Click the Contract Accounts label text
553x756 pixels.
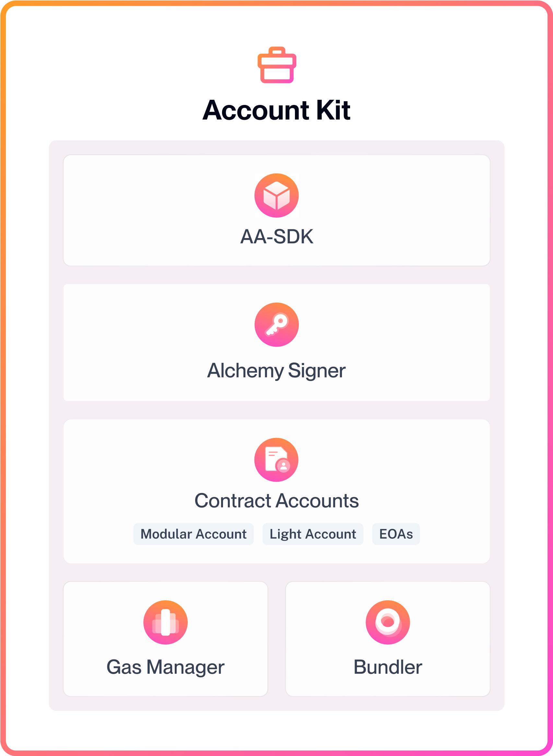(x=276, y=501)
